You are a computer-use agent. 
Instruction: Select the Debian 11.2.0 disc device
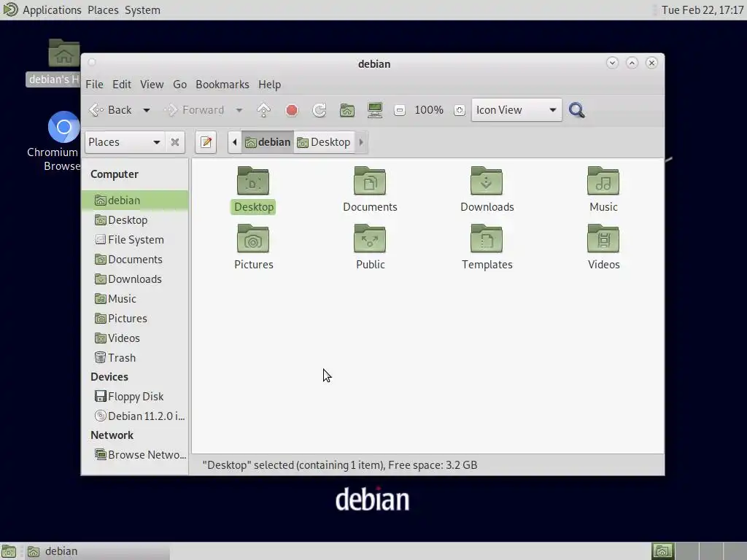(135, 416)
